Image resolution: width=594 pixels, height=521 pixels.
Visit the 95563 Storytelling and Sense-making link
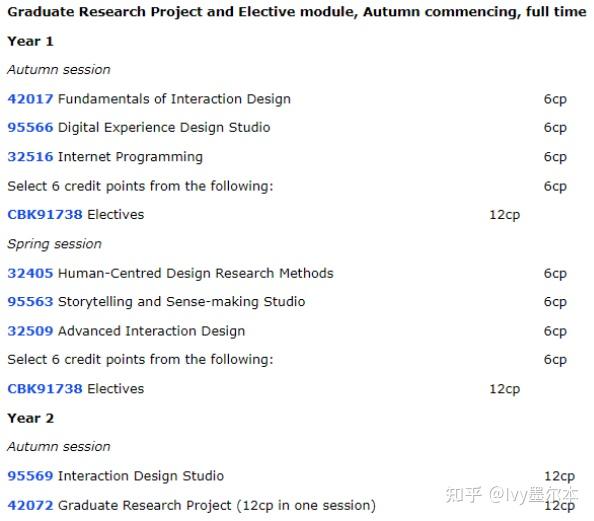(30, 302)
